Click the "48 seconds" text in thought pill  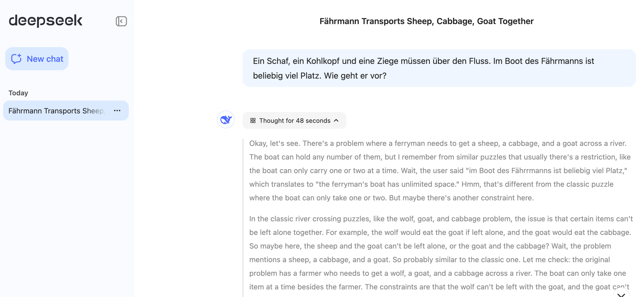point(313,121)
